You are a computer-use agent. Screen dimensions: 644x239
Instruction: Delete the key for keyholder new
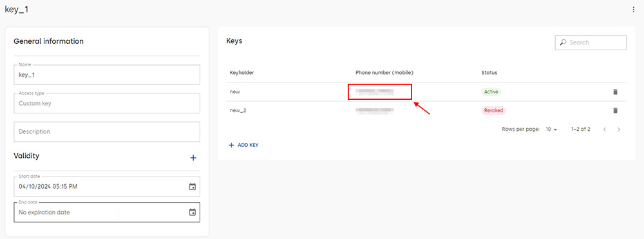(615, 92)
